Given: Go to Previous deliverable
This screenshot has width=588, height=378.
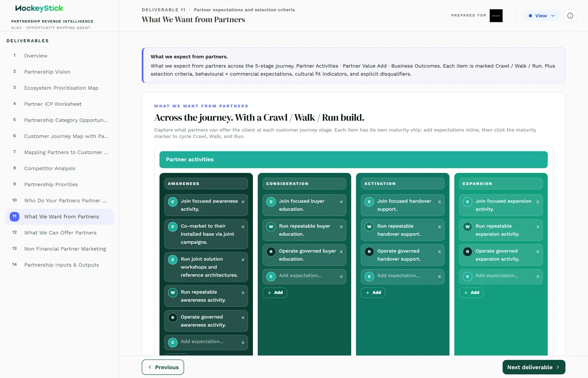Looking at the screenshot, I should coord(163,367).
